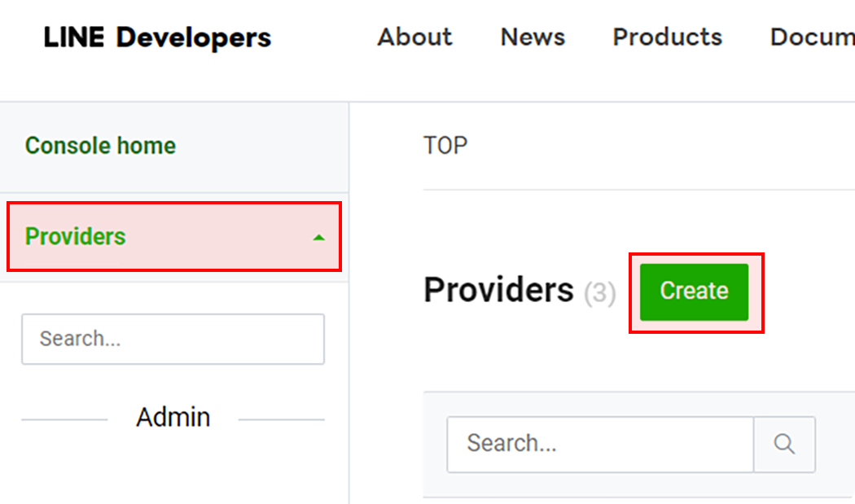Screen dimensions: 855x504
Task: Open the About menu item
Action: pyautogui.click(x=414, y=37)
